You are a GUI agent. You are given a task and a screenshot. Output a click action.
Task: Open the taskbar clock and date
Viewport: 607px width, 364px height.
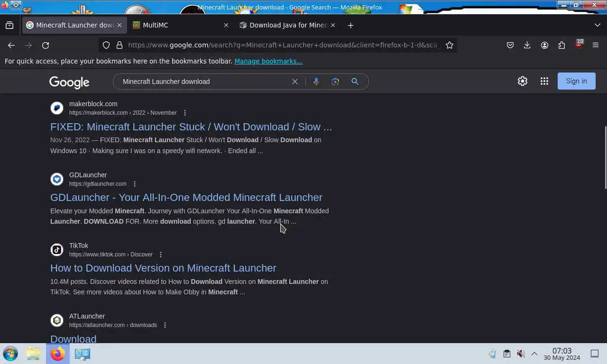562,354
